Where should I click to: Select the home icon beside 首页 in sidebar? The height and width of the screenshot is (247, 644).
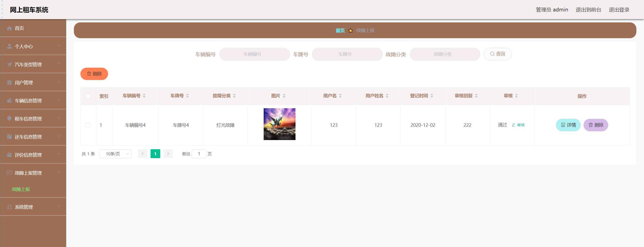coord(9,28)
